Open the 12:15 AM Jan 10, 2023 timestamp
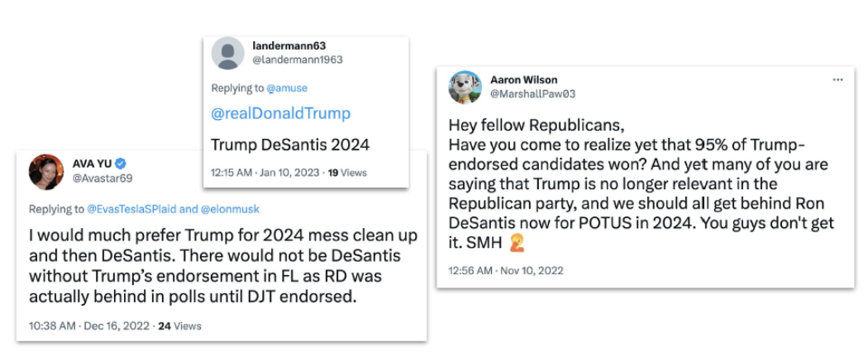868x352 pixels. tap(265, 173)
